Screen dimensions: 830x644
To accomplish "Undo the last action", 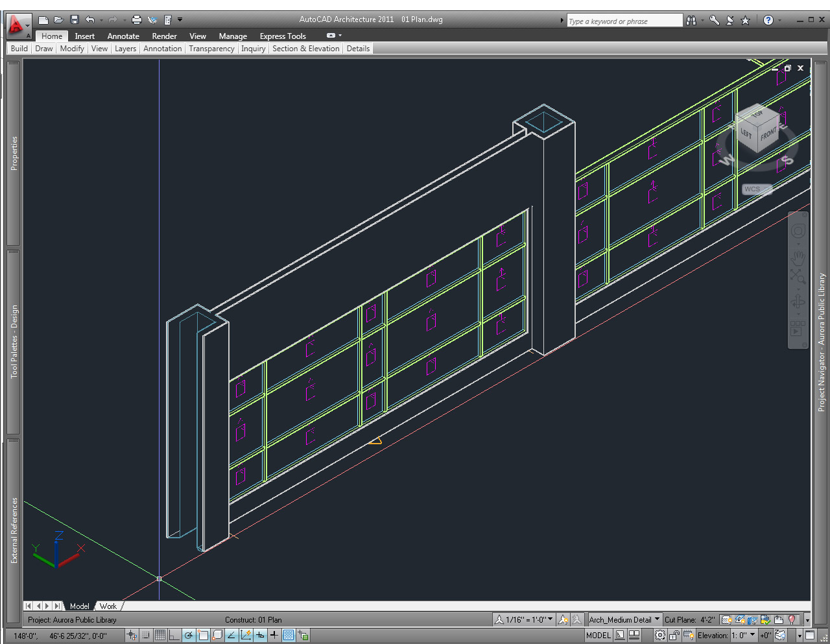I will pos(90,20).
